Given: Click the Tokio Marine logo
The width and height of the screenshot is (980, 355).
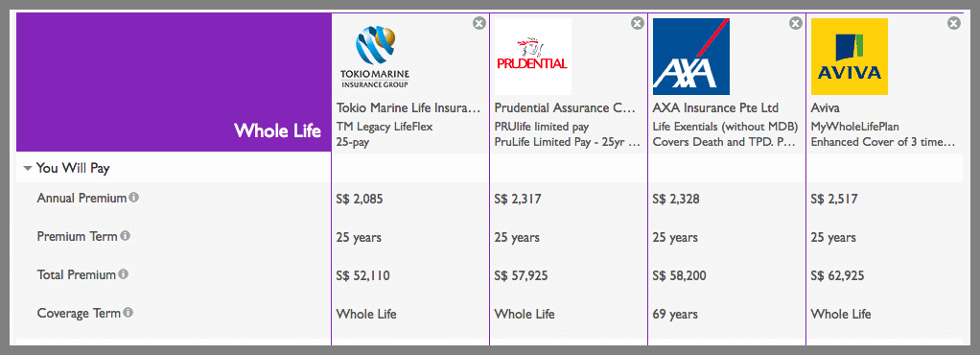Looking at the screenshot, I should pyautogui.click(x=376, y=57).
